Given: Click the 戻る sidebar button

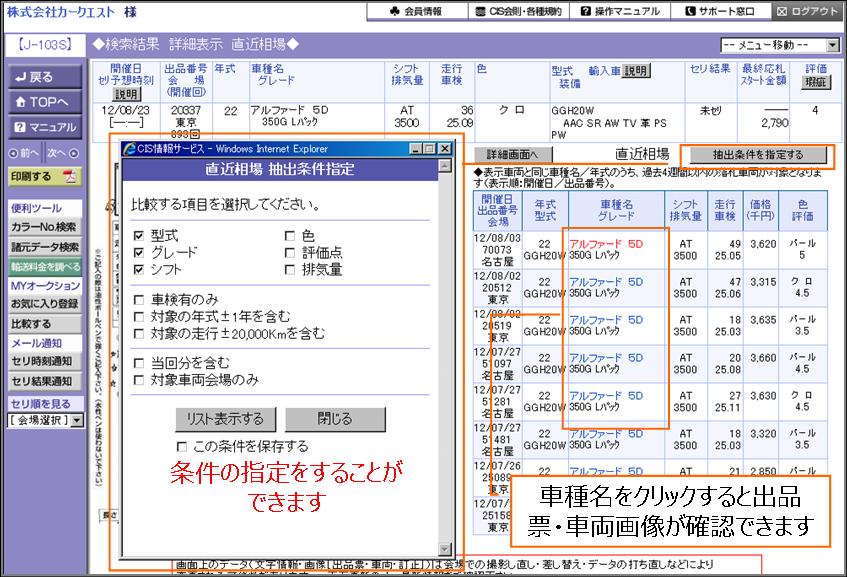Looking at the screenshot, I should [x=45, y=77].
